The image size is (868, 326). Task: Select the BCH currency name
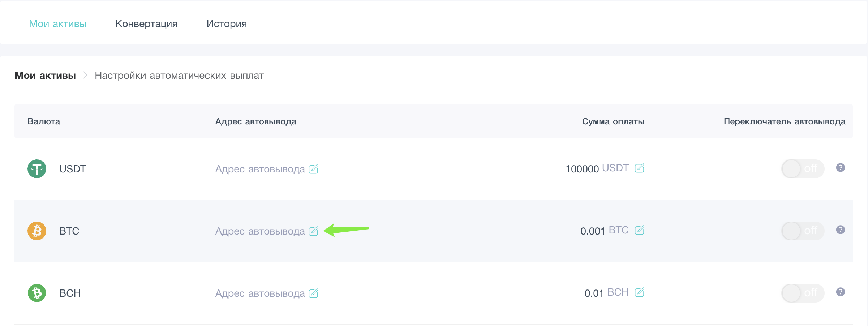click(x=70, y=293)
